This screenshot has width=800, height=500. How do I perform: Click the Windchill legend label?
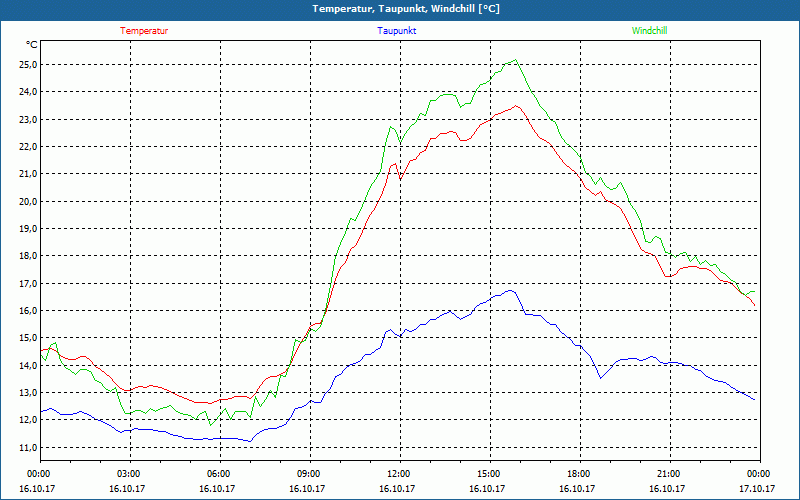click(x=649, y=31)
